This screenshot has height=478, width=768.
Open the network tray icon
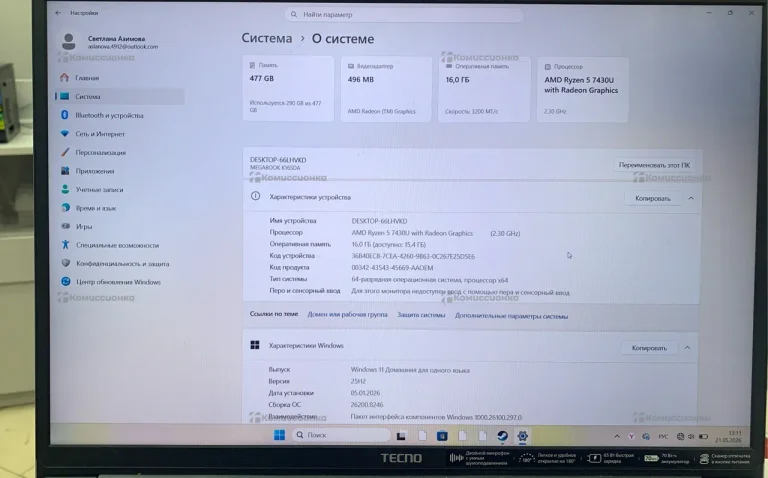[680, 436]
